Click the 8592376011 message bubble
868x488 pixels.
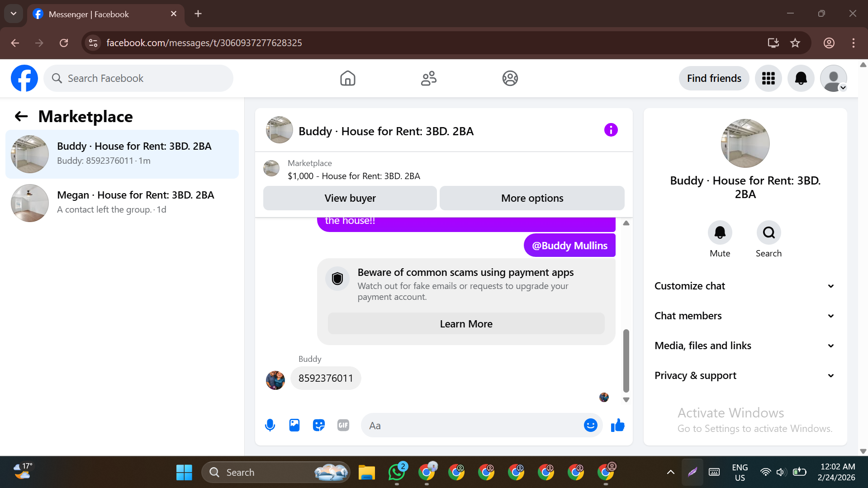point(326,378)
